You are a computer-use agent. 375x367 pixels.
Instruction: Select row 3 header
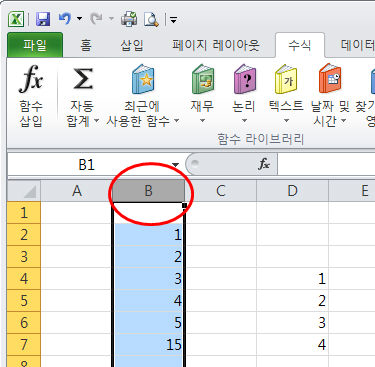click(24, 257)
